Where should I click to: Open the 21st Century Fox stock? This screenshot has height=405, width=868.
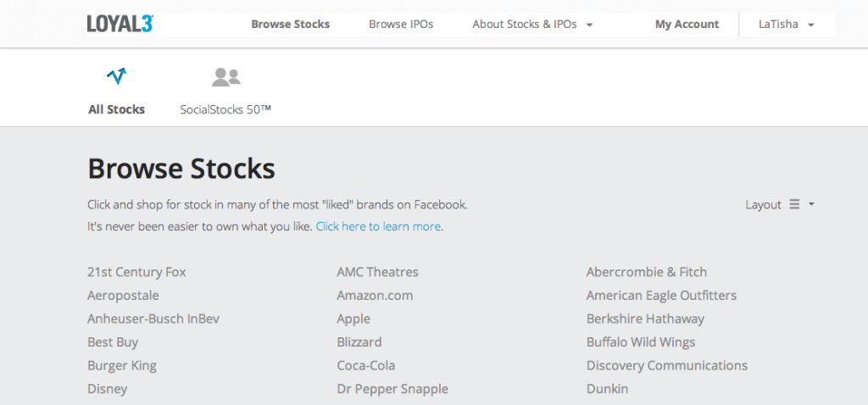136,272
